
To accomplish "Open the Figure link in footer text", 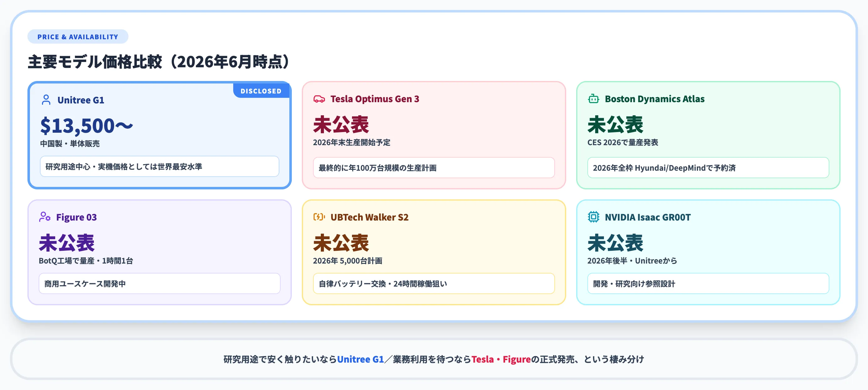I will coord(517,359).
